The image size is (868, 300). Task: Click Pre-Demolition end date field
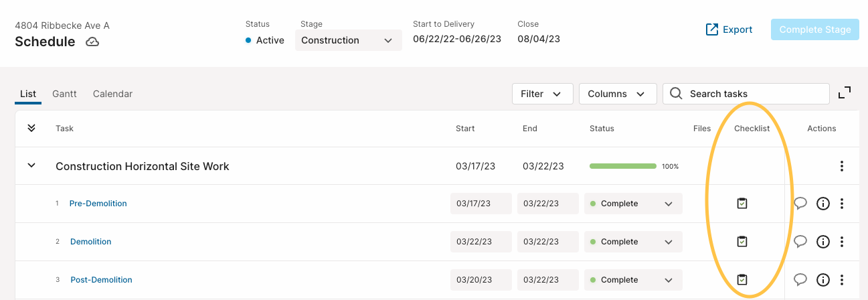[x=548, y=204]
